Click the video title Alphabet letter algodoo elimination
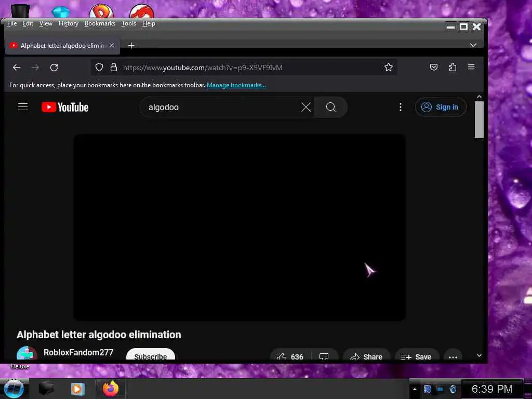The width and height of the screenshot is (532, 399). tap(99, 335)
